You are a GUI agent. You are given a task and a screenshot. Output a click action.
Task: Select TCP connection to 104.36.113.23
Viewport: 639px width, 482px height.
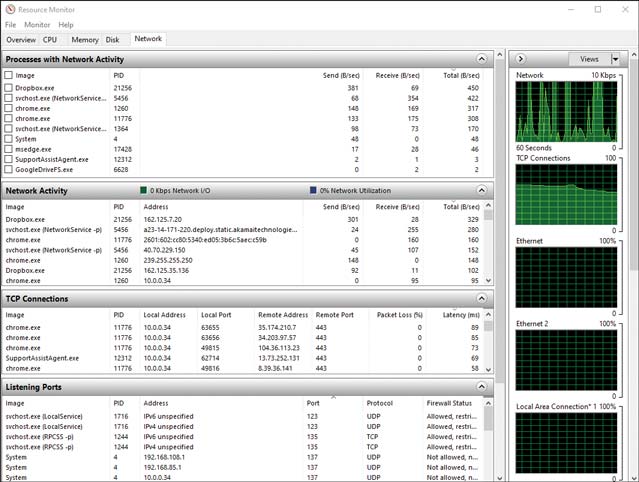click(242, 348)
